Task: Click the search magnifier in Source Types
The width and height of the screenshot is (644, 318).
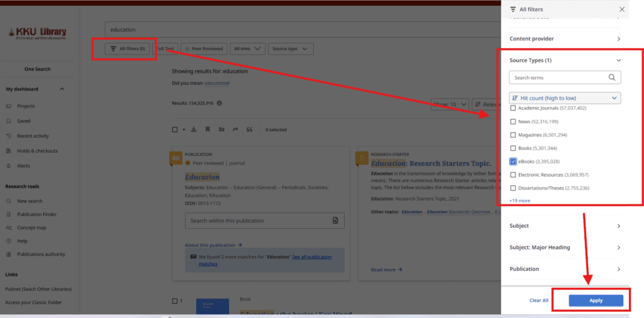Action: click(612, 78)
